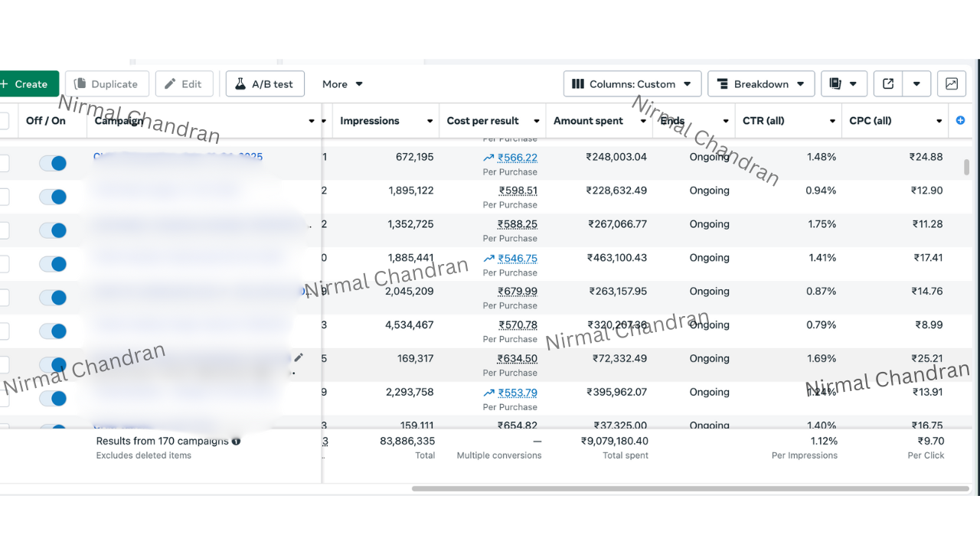
Task: Click the export/share icon button
Action: (888, 84)
